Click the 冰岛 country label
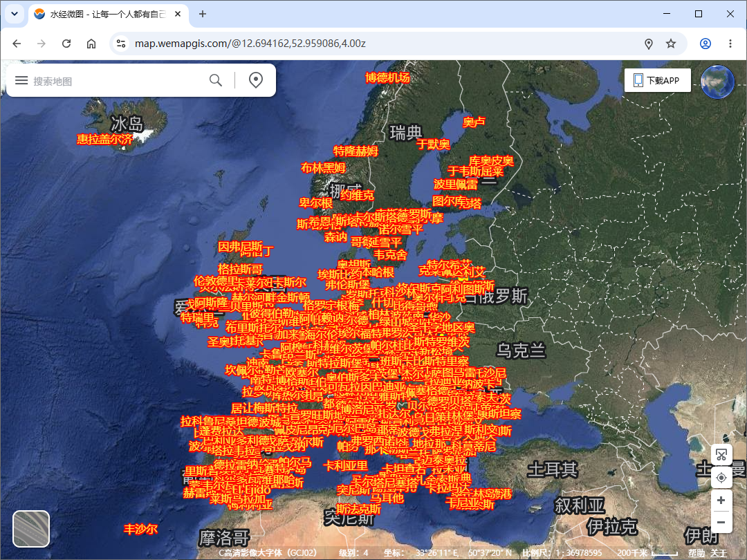The height and width of the screenshot is (560, 747). (127, 124)
